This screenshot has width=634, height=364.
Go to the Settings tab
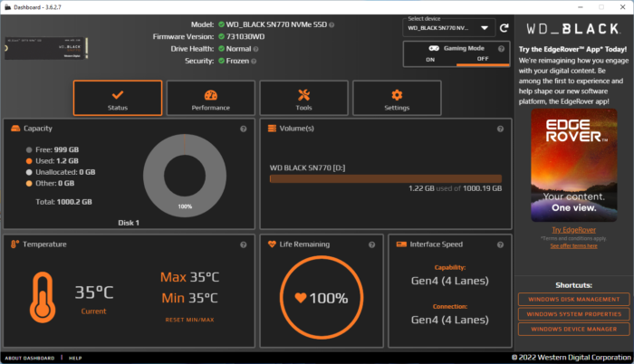coord(397,99)
